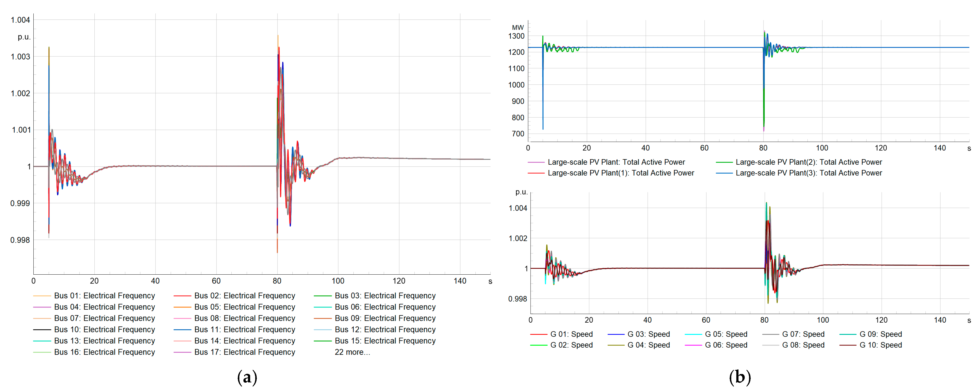
Task: Click the G 09 Speed legend entry
Action: (880, 334)
